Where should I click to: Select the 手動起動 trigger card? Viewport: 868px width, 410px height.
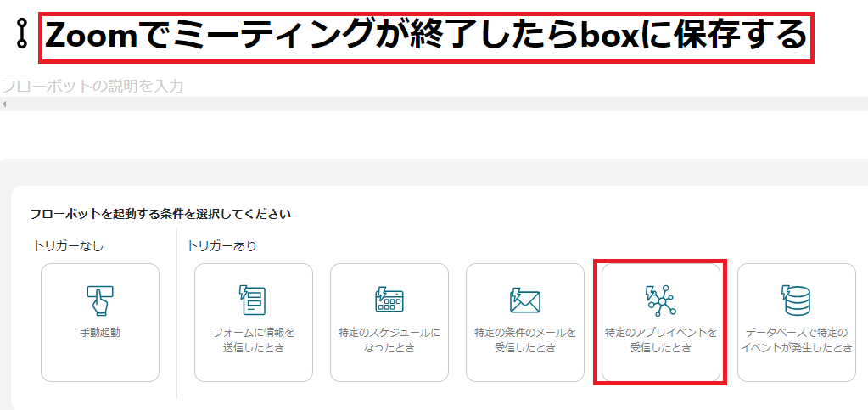[100, 323]
